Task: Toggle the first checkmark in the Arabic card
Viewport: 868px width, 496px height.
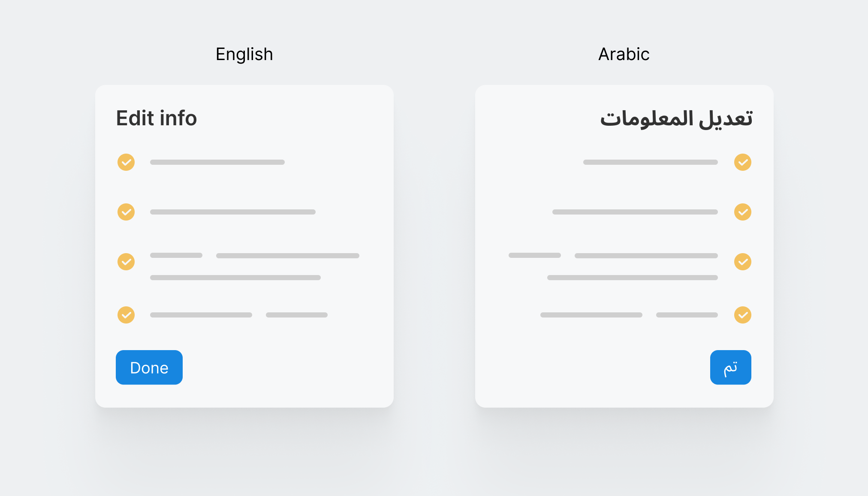Action: click(743, 162)
